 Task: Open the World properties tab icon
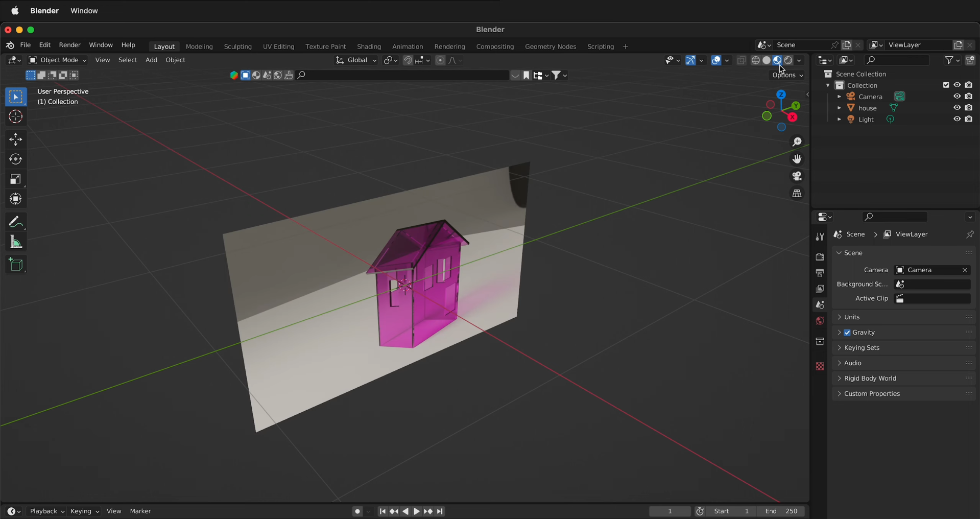[820, 321]
